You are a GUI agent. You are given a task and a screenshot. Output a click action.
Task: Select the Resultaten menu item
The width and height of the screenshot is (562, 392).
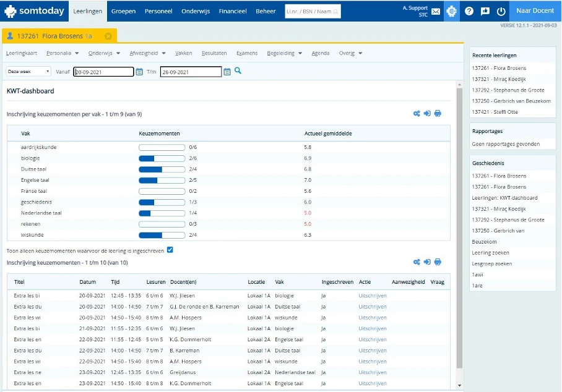pyautogui.click(x=214, y=53)
